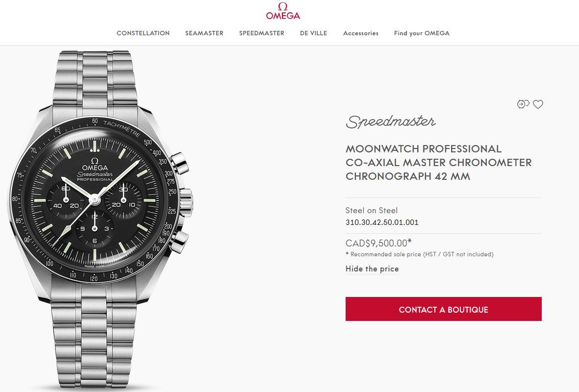Click the watch dial center

click(x=95, y=200)
